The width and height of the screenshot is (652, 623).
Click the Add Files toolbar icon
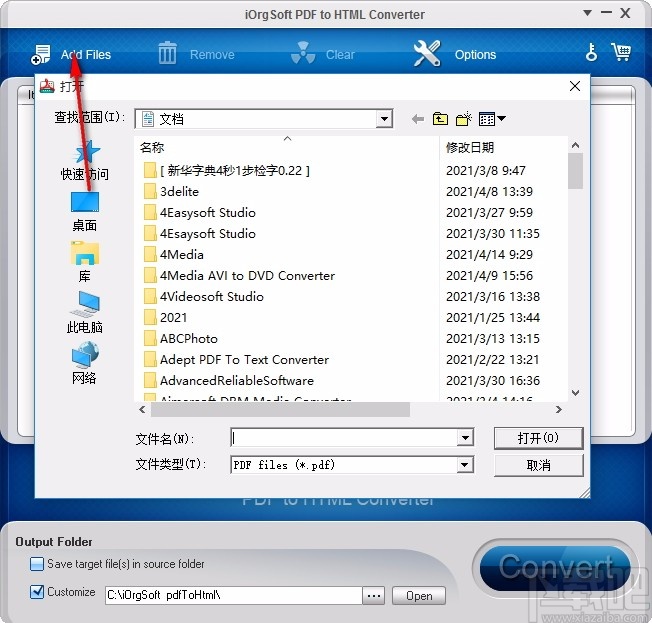(x=40, y=54)
